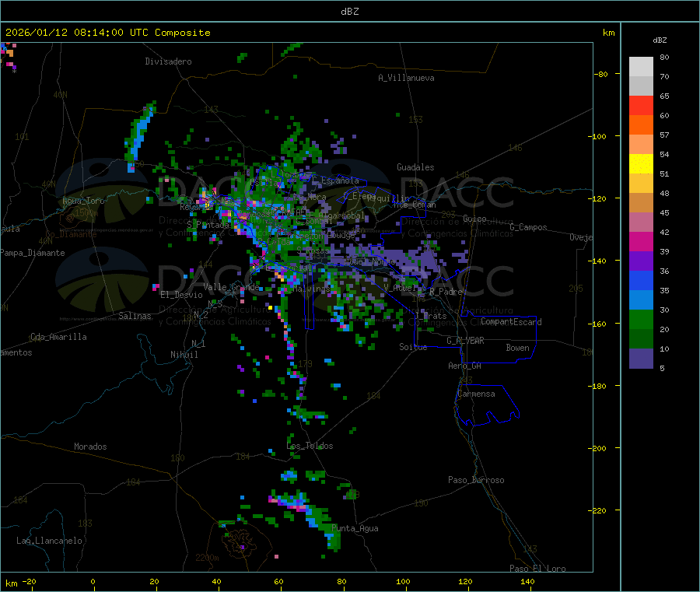The height and width of the screenshot is (592, 700).
Task: Click the magenta 39-42 dBZ legend swatch
Action: pyautogui.click(x=641, y=241)
